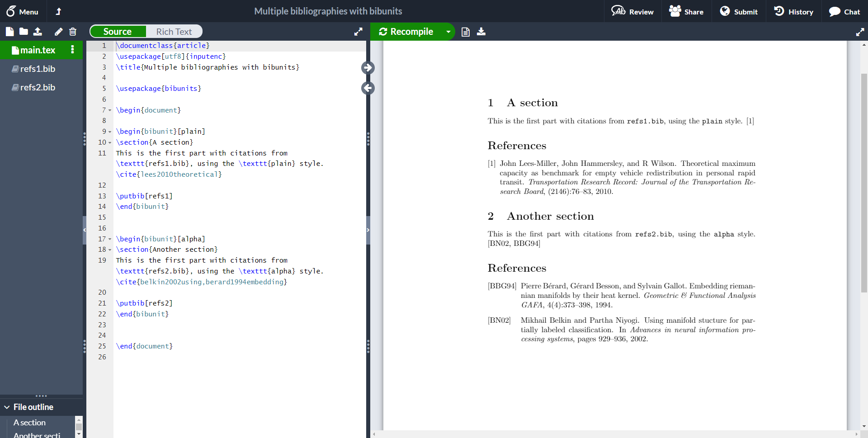Switch editor to Rich Text mode
868x438 pixels.
click(174, 32)
